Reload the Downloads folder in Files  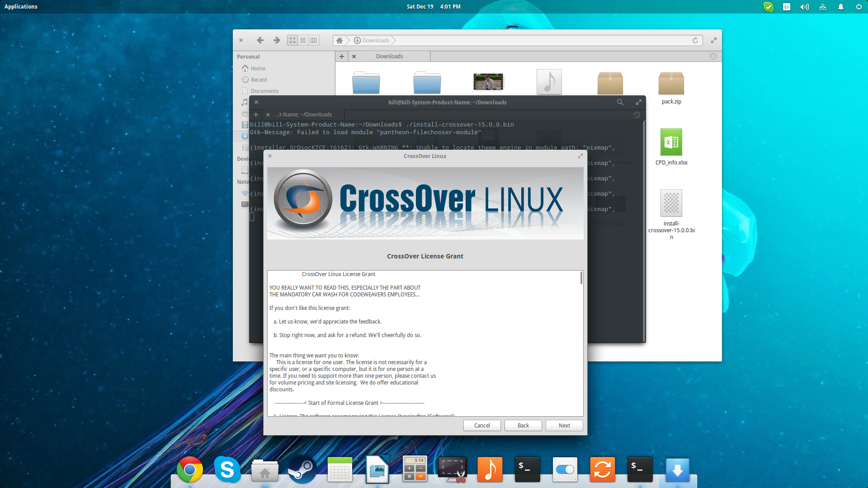(x=695, y=40)
